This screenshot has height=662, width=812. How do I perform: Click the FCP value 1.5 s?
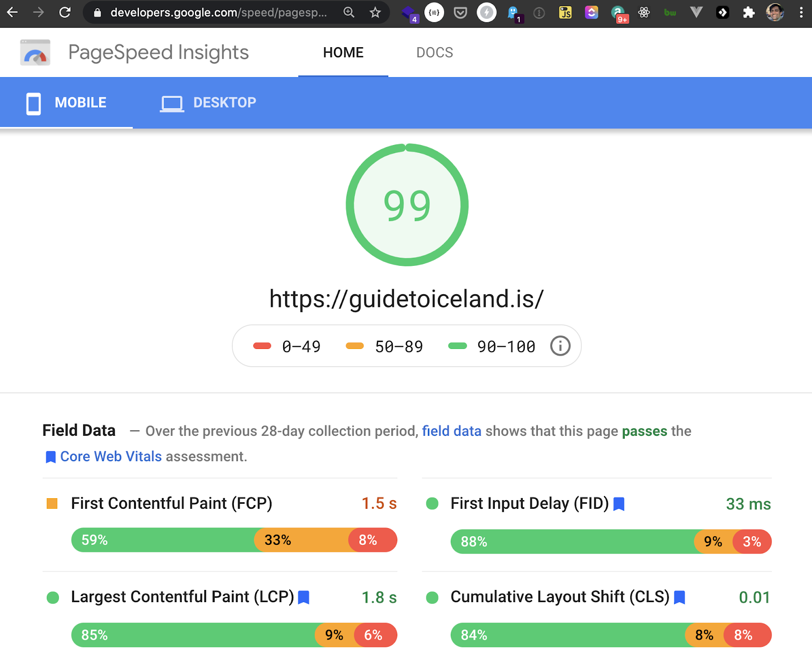[379, 503]
